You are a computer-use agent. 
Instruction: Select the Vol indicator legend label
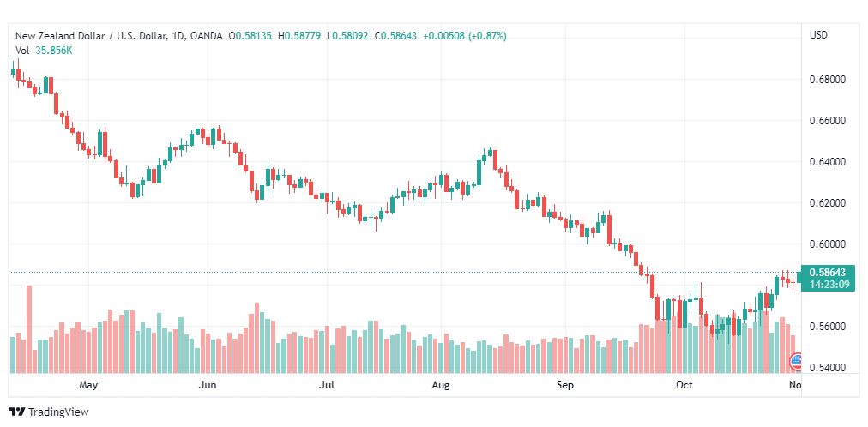[22, 51]
